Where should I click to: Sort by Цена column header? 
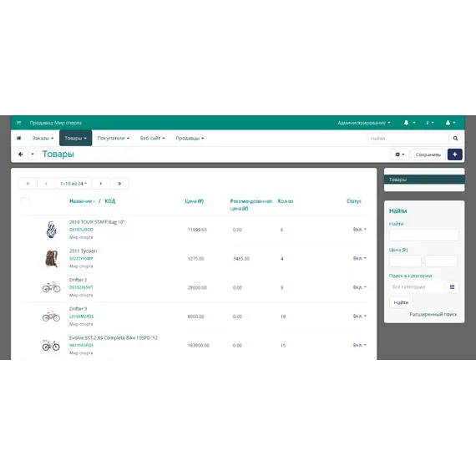point(195,201)
